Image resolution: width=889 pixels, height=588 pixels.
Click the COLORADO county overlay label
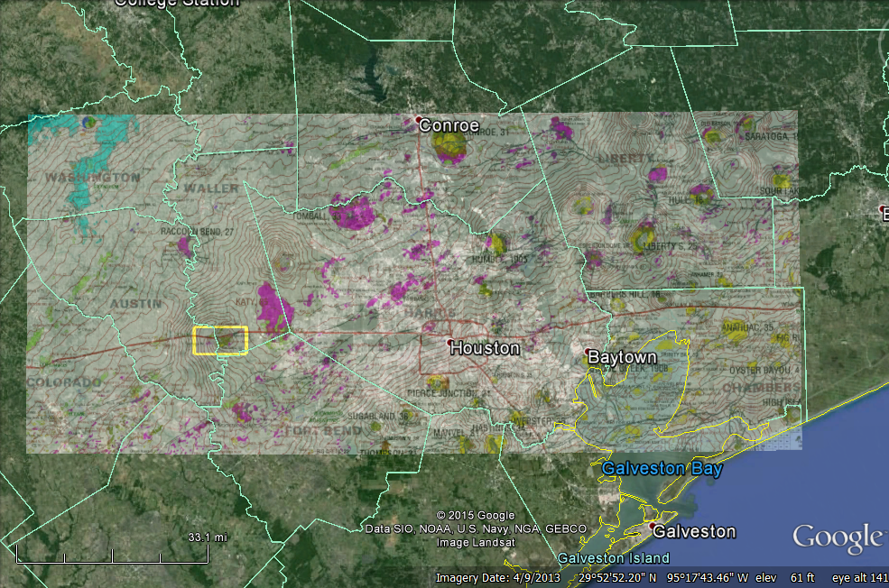click(64, 381)
